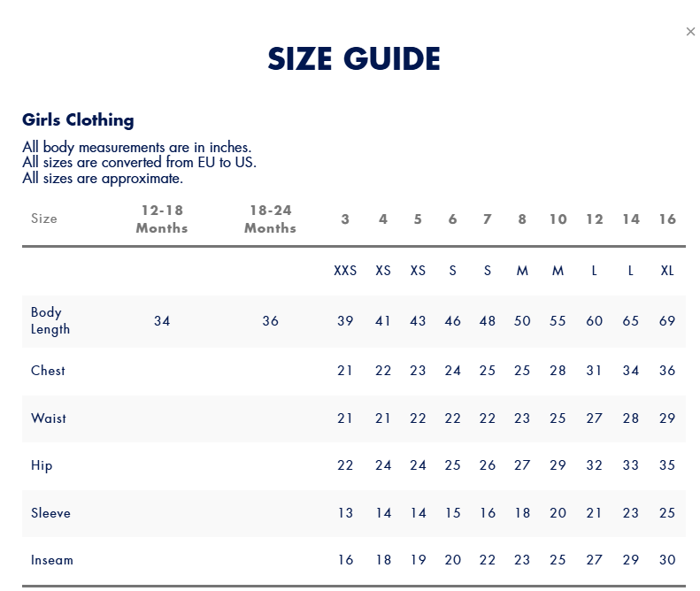Click the Size header label
Screen dimensions: 700x591
pos(44,219)
